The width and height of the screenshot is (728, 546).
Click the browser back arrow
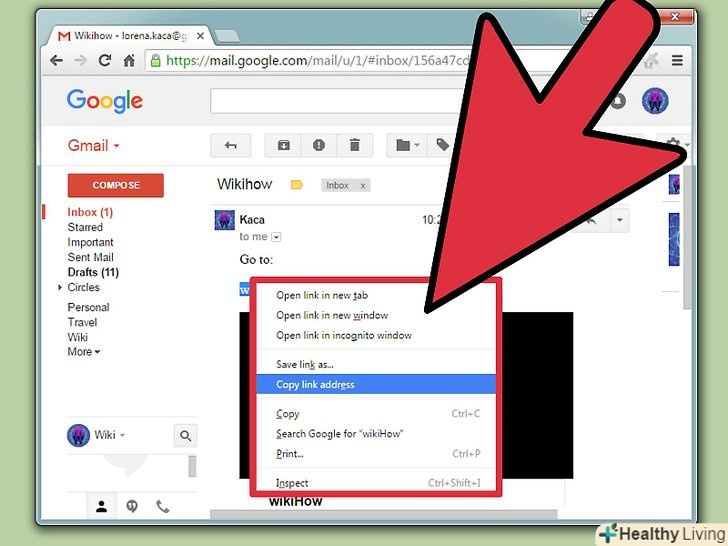57,60
